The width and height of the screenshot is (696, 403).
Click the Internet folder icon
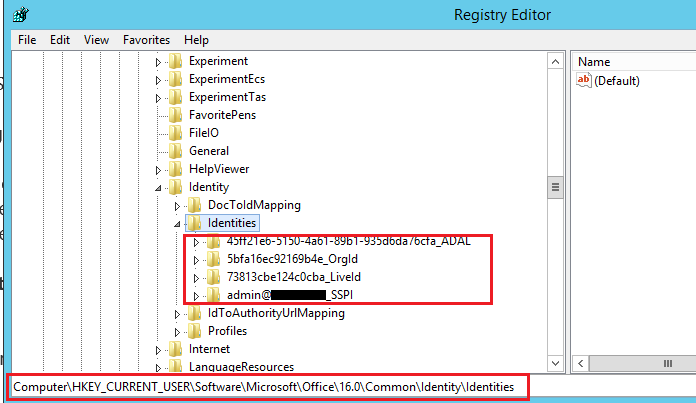tap(176, 349)
